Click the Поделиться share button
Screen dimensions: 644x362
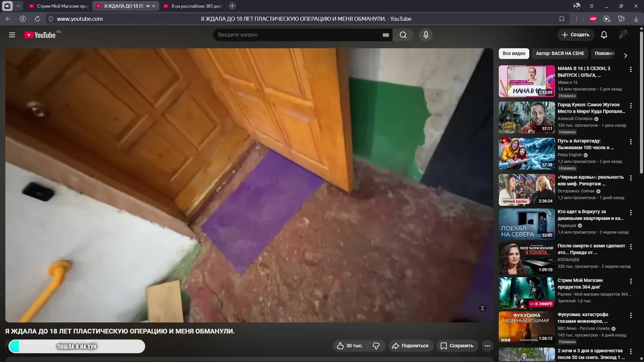pyautogui.click(x=410, y=345)
